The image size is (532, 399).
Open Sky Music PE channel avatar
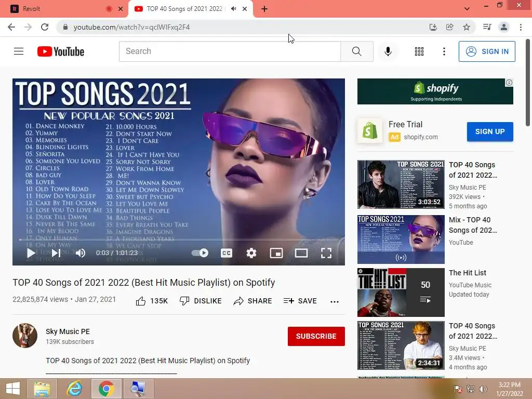(25, 336)
